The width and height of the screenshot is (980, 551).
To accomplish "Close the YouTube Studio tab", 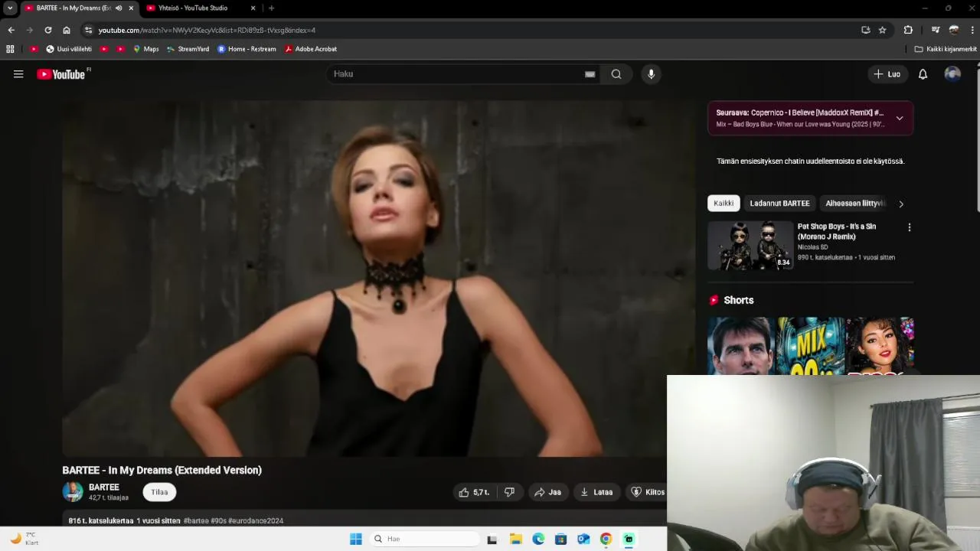I will tap(253, 8).
